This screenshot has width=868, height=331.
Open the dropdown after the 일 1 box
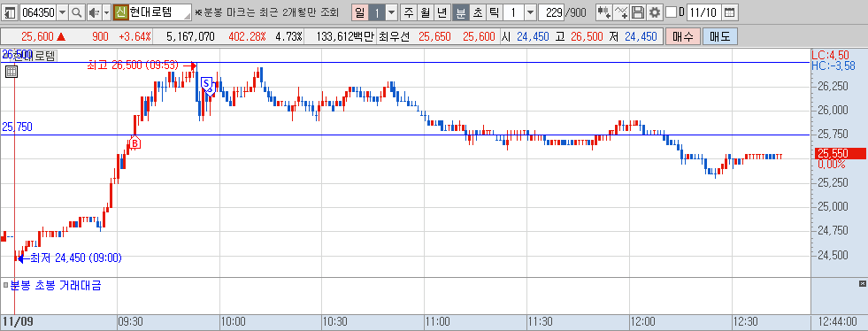click(x=391, y=12)
